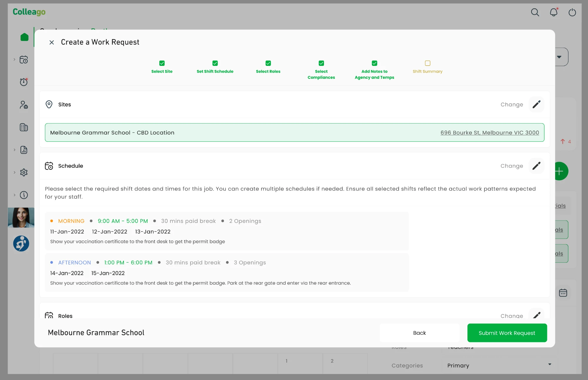Click the Back button
This screenshot has height=380, width=588.
pyautogui.click(x=420, y=333)
